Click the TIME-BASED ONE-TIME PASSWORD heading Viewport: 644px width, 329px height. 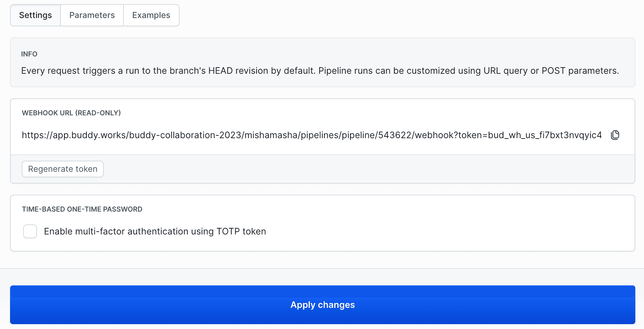click(x=82, y=209)
